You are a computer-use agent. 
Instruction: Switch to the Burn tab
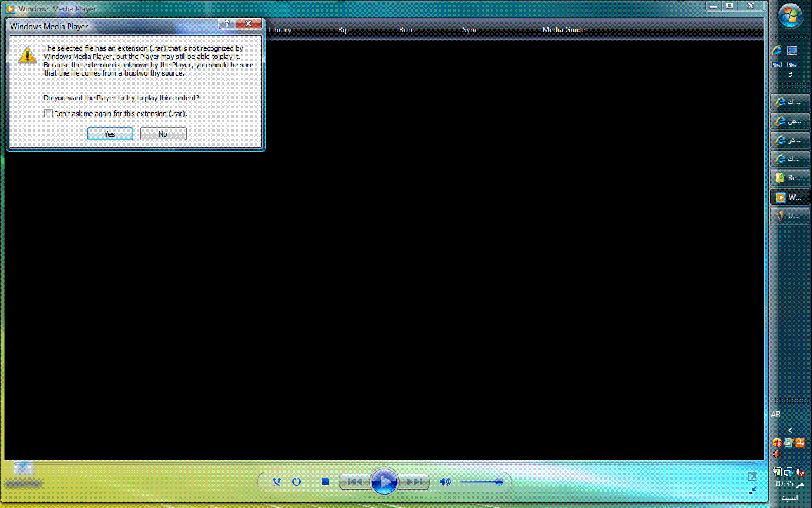[x=407, y=30]
